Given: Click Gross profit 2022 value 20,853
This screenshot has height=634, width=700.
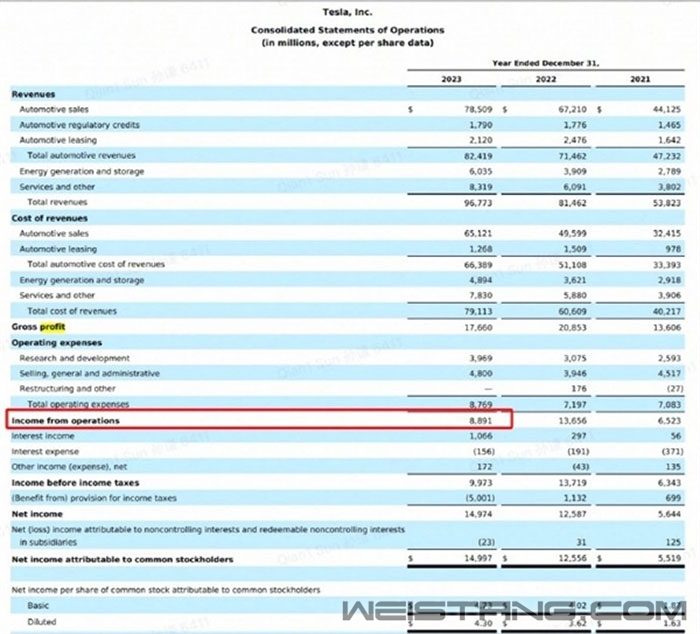Looking at the screenshot, I should tap(573, 328).
